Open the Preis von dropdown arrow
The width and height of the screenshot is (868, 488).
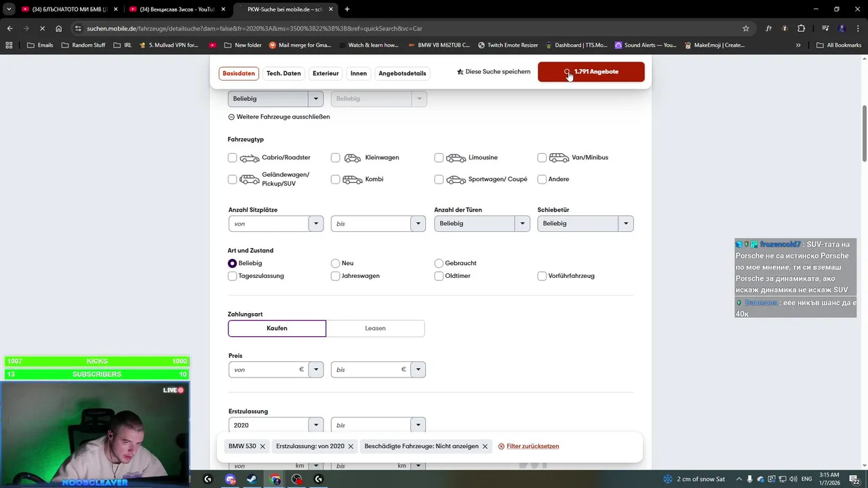pyautogui.click(x=316, y=369)
